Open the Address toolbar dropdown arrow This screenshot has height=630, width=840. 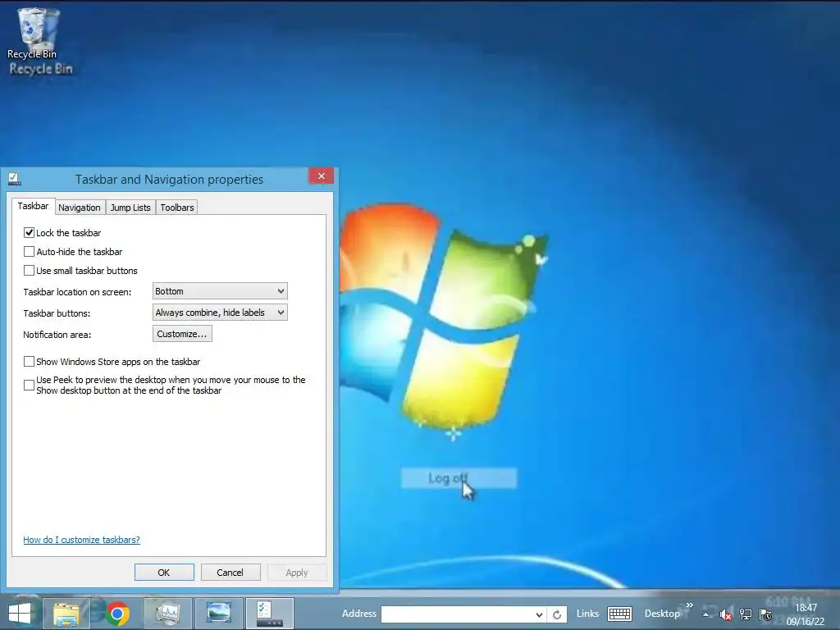(539, 614)
